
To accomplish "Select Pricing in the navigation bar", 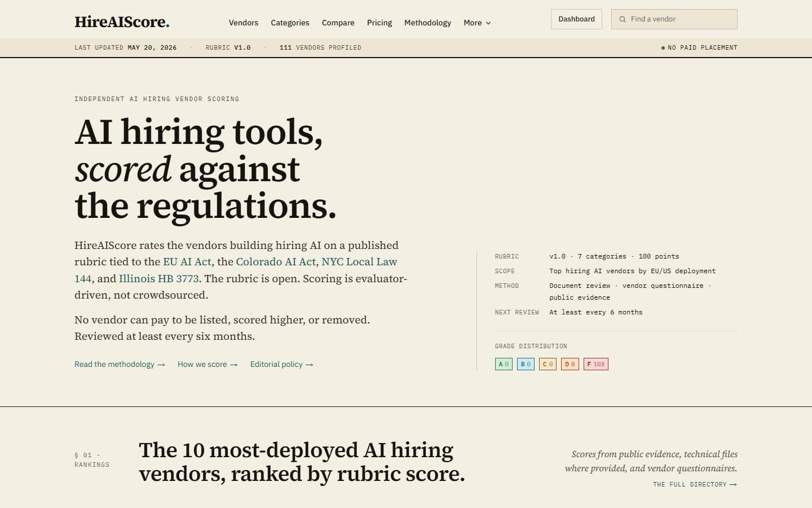I will coord(379,23).
